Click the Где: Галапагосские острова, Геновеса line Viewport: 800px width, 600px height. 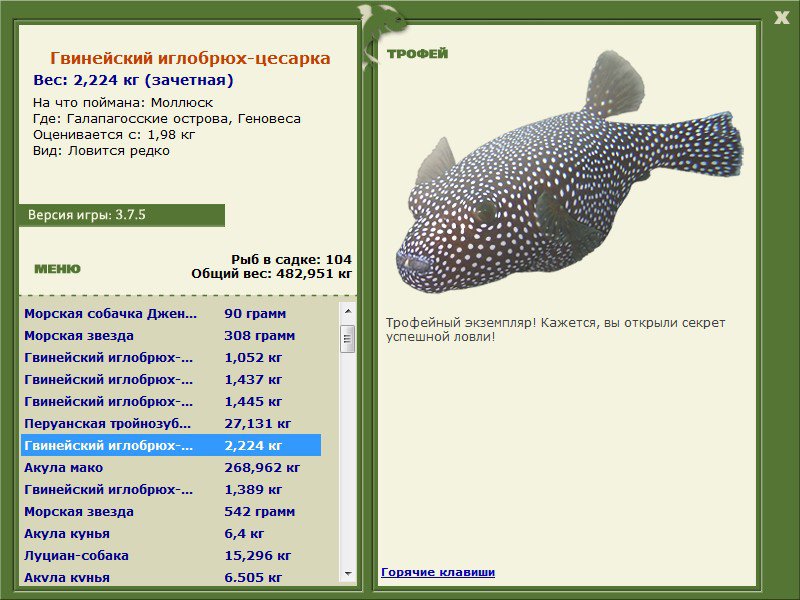167,119
